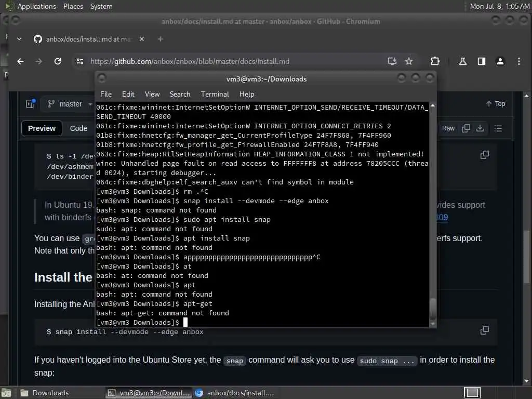Click the 'sudo apt install snap' terminal line

183,220
